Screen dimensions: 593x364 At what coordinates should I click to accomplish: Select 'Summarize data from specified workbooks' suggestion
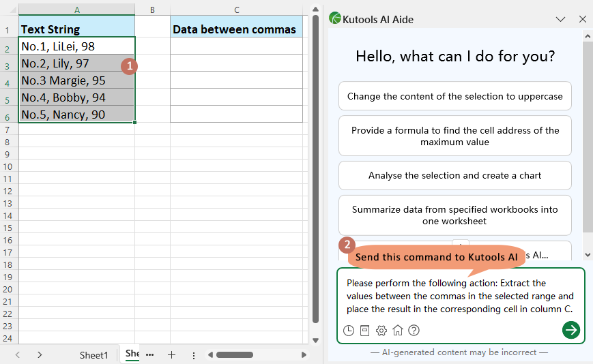click(454, 215)
